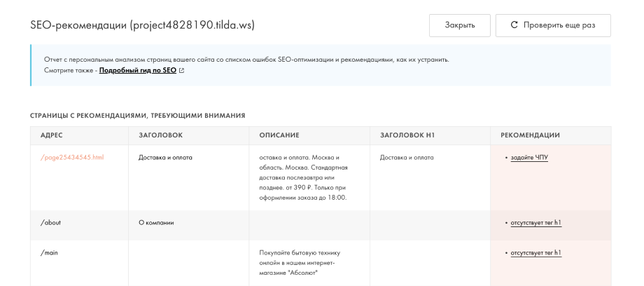
Task: Click external link icon next to SEO guide
Action: coord(182,71)
